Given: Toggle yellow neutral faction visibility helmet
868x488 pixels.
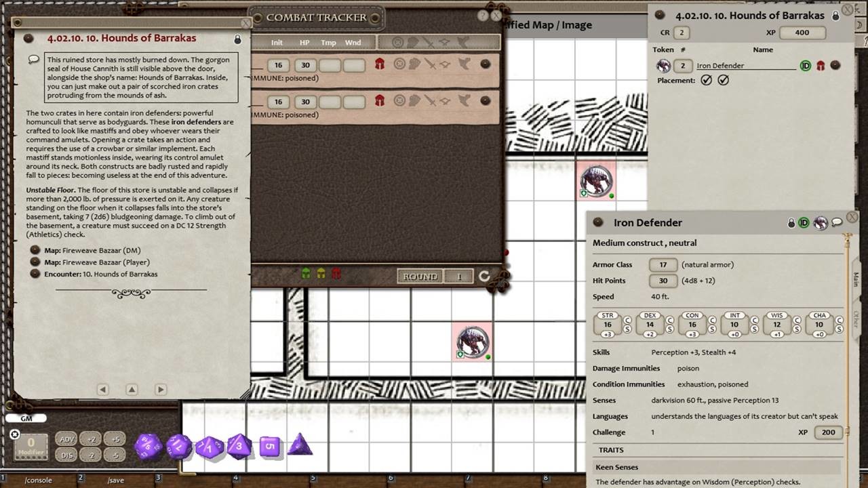Looking at the screenshot, I should [x=321, y=274].
